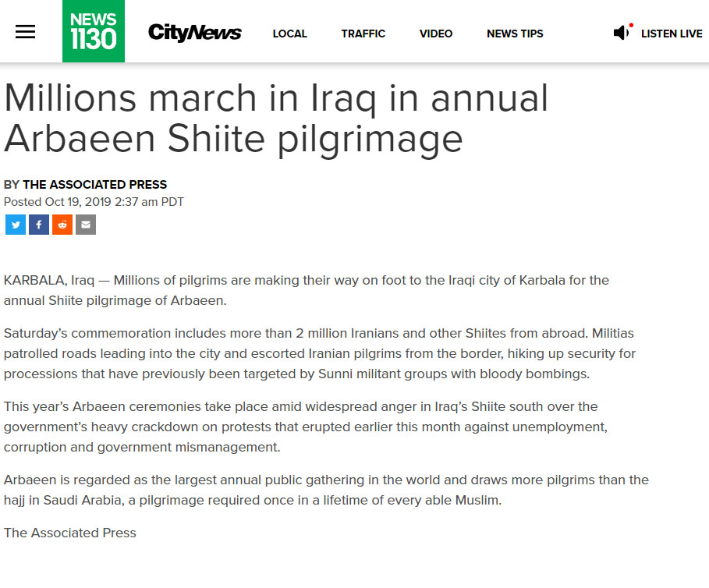Click the KARBALA, Iraq opening paragraph

tap(307, 290)
